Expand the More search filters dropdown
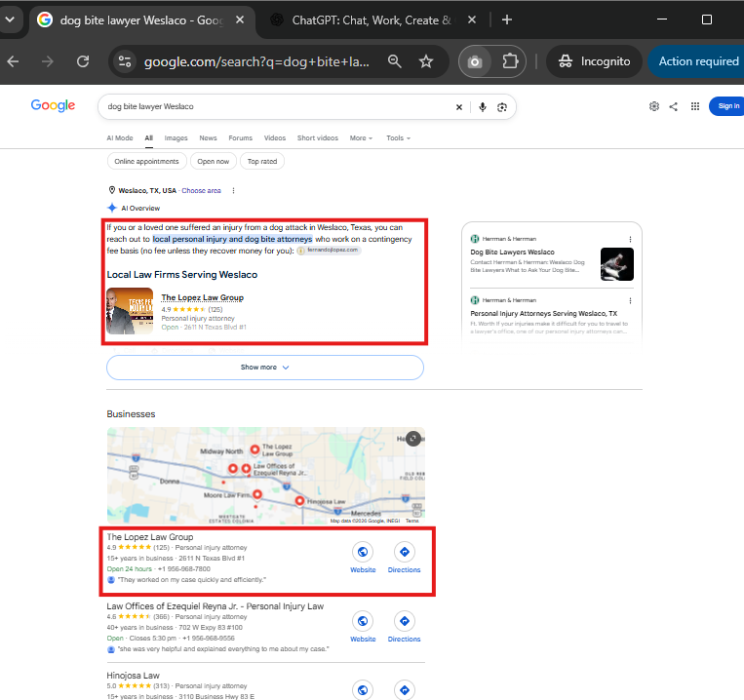Viewport: 744px width, 700px height. click(x=361, y=138)
